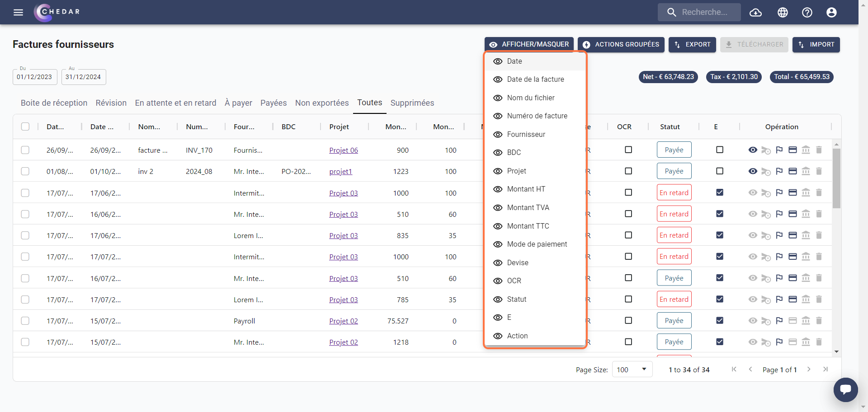Screen dimensions: 868x412
Task: Go to next page arrow
Action: click(x=809, y=370)
